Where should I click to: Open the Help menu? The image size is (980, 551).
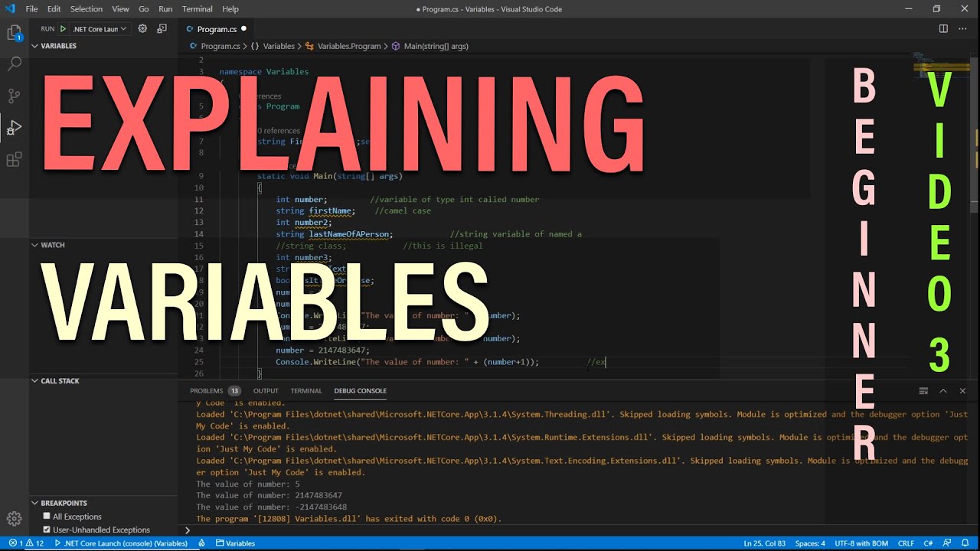[x=230, y=9]
